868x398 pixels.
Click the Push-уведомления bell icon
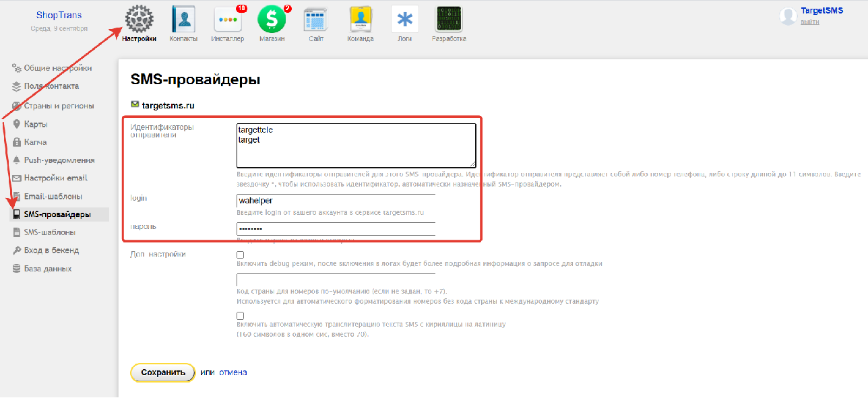coord(18,160)
